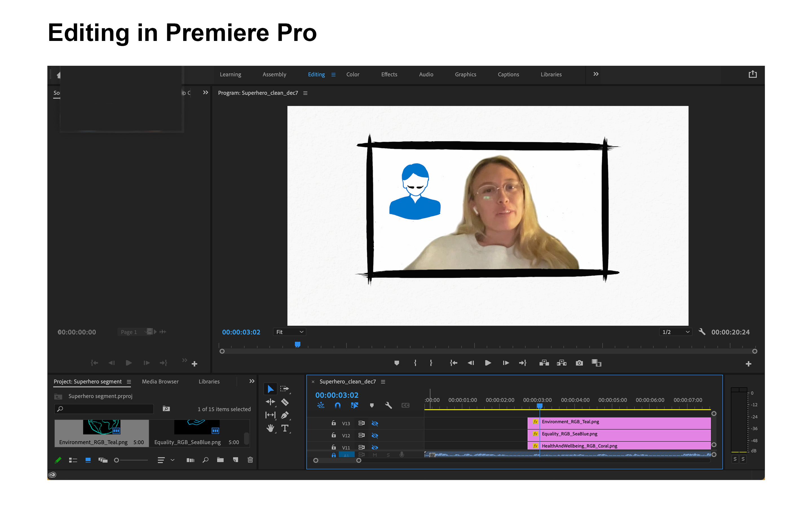Click the Find icon in Project panel
812x508 pixels.
(205, 460)
